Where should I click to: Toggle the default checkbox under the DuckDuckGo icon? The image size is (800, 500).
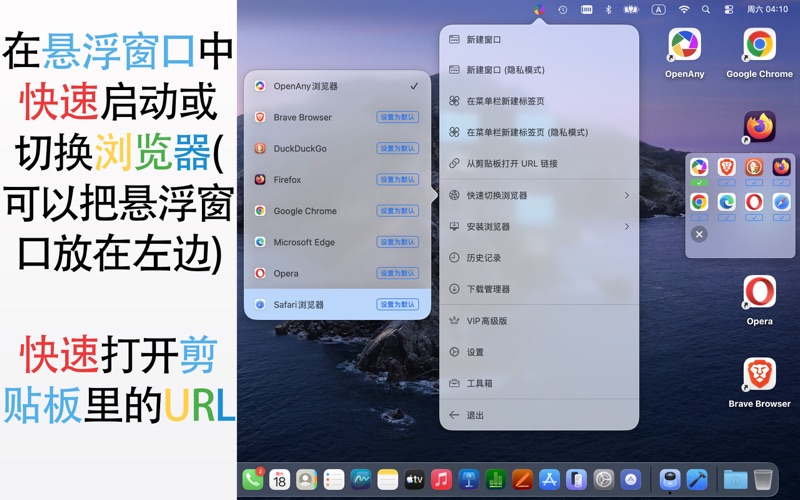[754, 182]
